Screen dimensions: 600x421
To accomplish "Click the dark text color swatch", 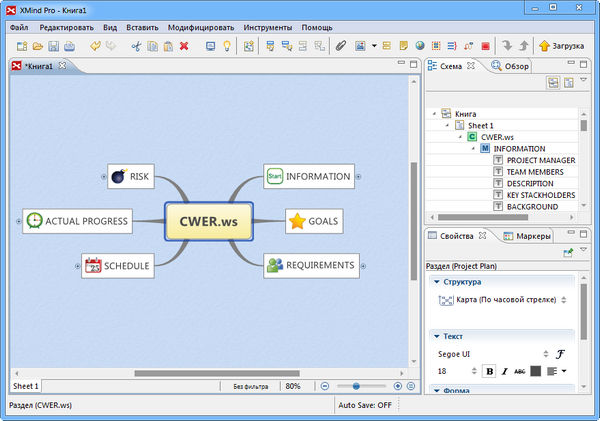I will 535,371.
